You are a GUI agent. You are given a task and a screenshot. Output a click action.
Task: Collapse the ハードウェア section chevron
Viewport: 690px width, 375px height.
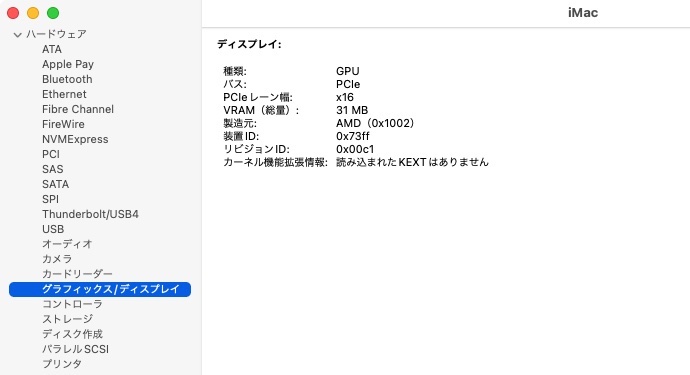[x=18, y=34]
